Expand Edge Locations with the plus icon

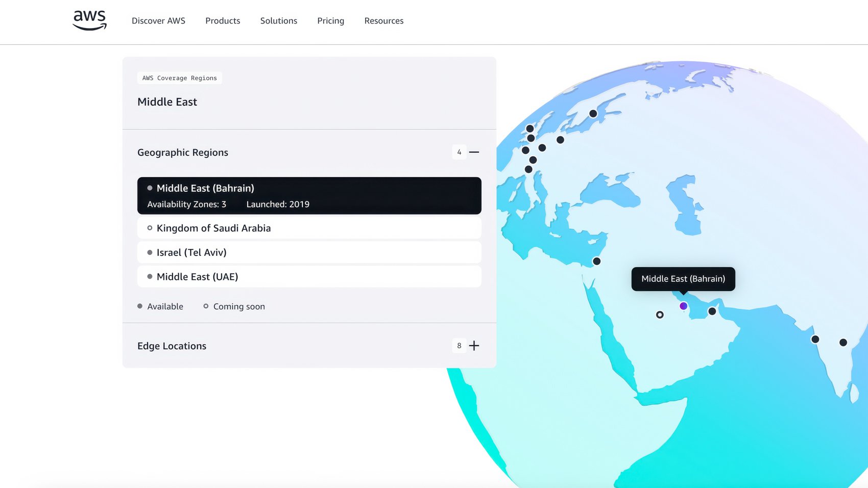click(474, 346)
